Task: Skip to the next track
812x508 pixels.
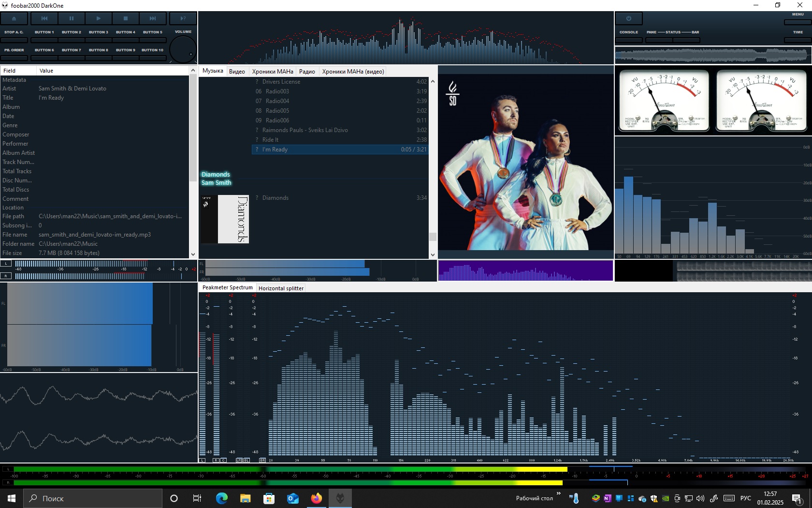Action: [152, 18]
